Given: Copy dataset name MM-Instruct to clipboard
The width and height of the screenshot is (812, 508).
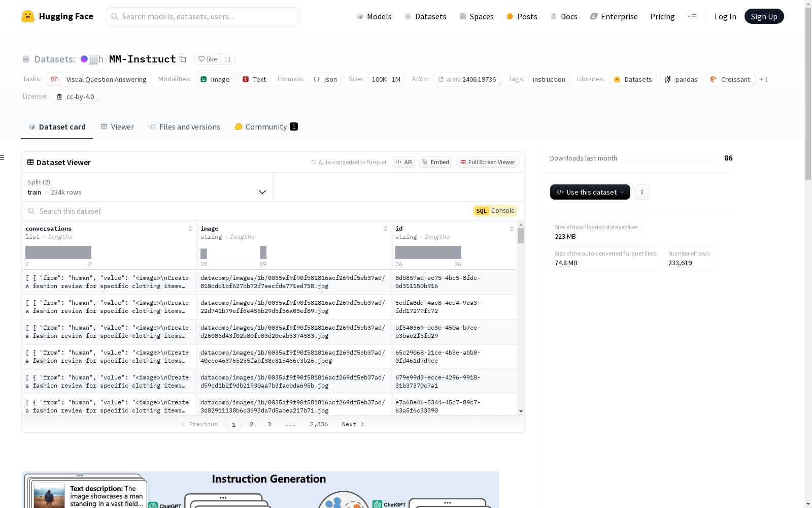Looking at the screenshot, I should [x=183, y=59].
